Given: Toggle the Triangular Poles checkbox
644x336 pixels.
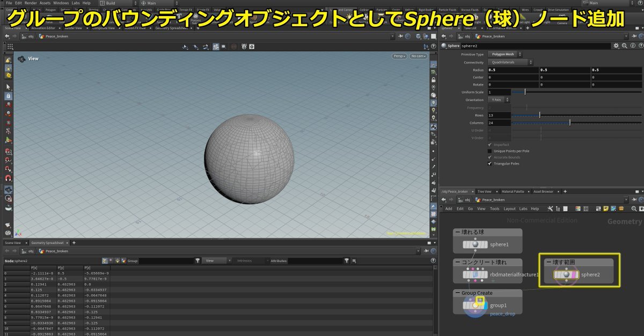Looking at the screenshot, I should (x=489, y=163).
